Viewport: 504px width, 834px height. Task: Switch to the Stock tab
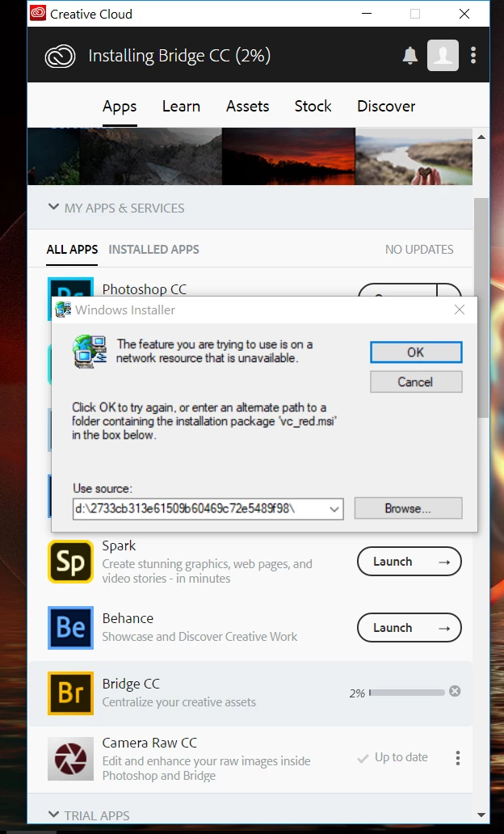(x=313, y=107)
